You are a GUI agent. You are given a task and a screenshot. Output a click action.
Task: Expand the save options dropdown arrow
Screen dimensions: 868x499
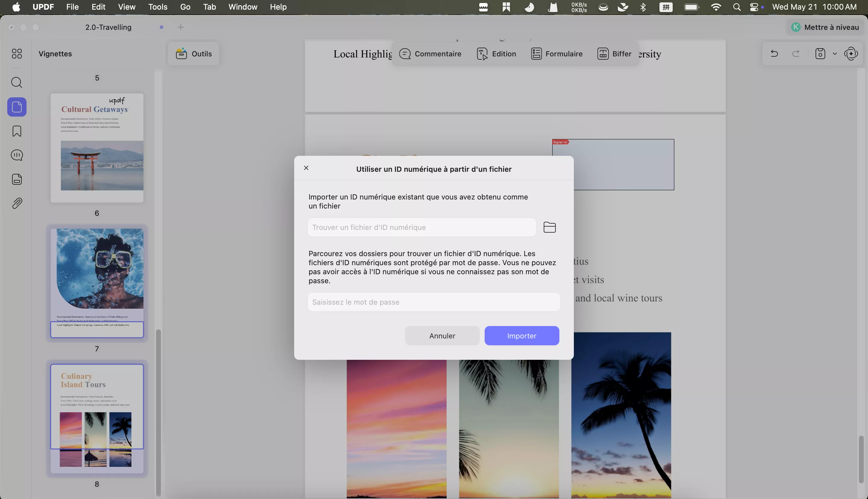pos(835,54)
